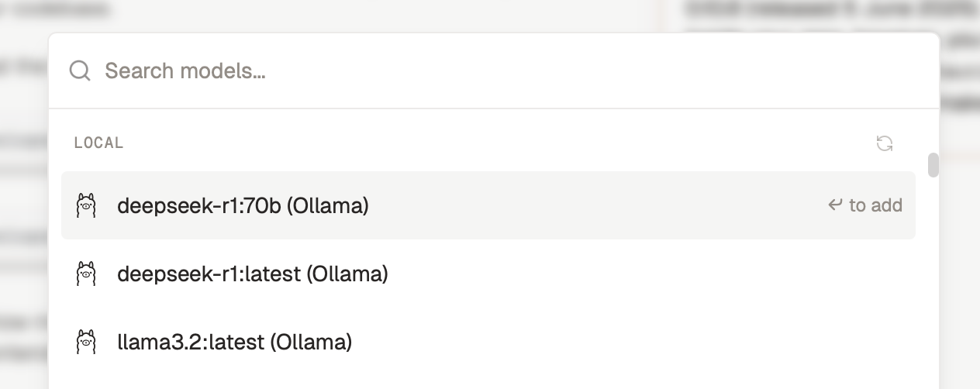The width and height of the screenshot is (980, 389).
Task: Click the LOCAL section header
Action: tap(98, 143)
